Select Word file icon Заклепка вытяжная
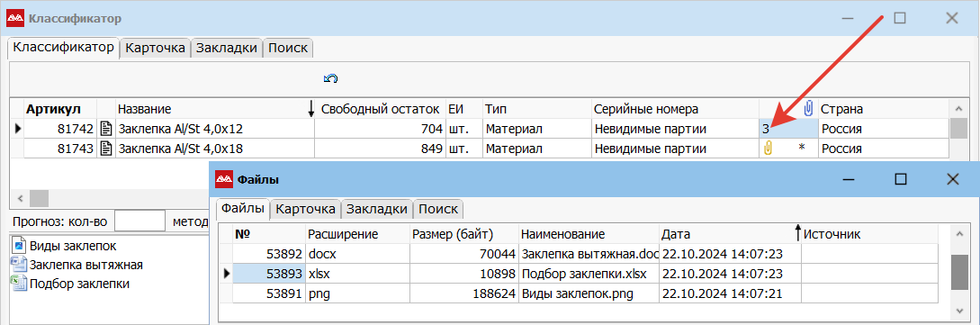This screenshot has width=980, height=325. tap(18, 265)
